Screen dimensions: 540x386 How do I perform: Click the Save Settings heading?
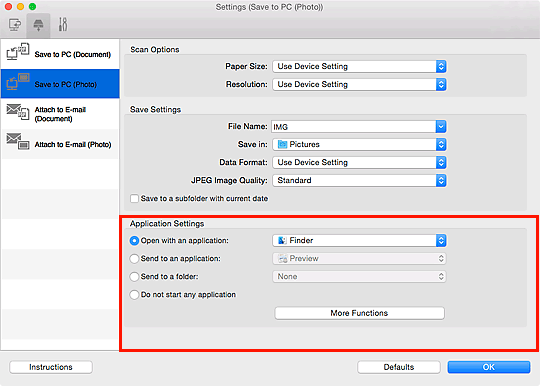155,109
